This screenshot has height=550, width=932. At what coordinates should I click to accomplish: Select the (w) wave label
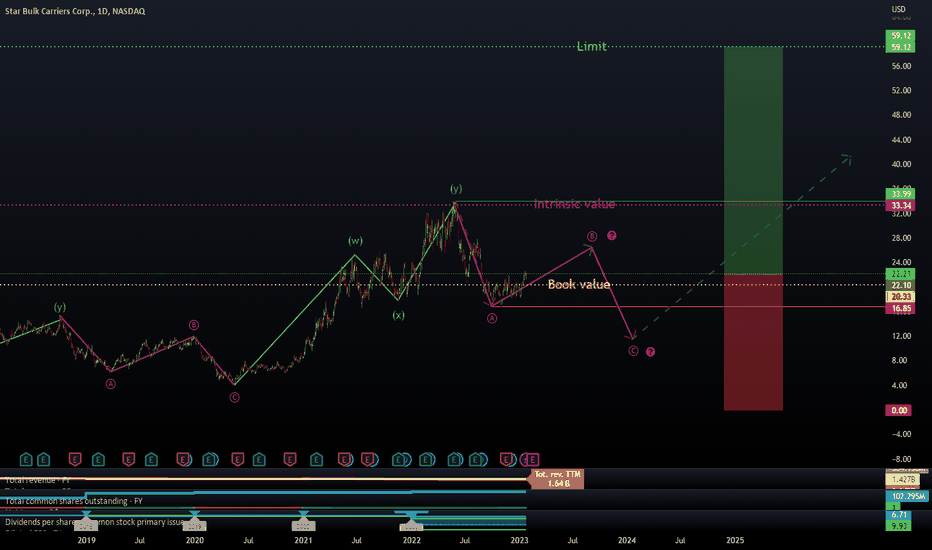pos(355,241)
